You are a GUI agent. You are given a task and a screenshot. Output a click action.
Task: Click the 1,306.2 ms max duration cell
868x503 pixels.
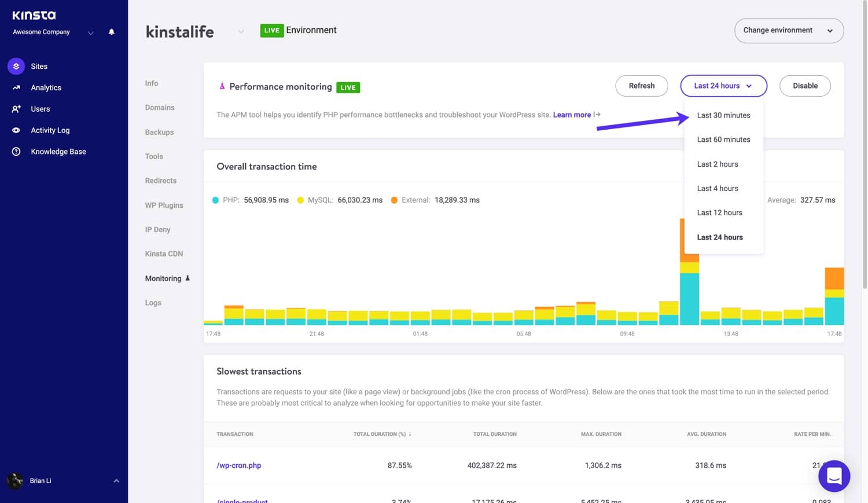click(603, 465)
